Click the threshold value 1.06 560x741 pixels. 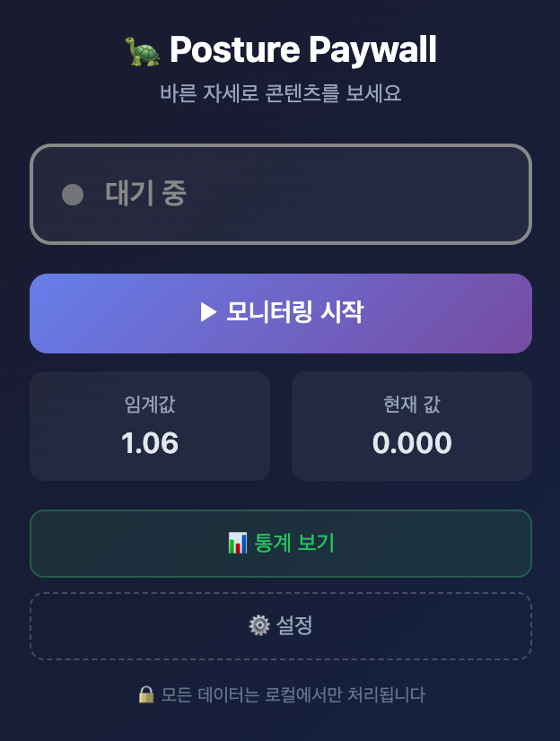tap(149, 442)
